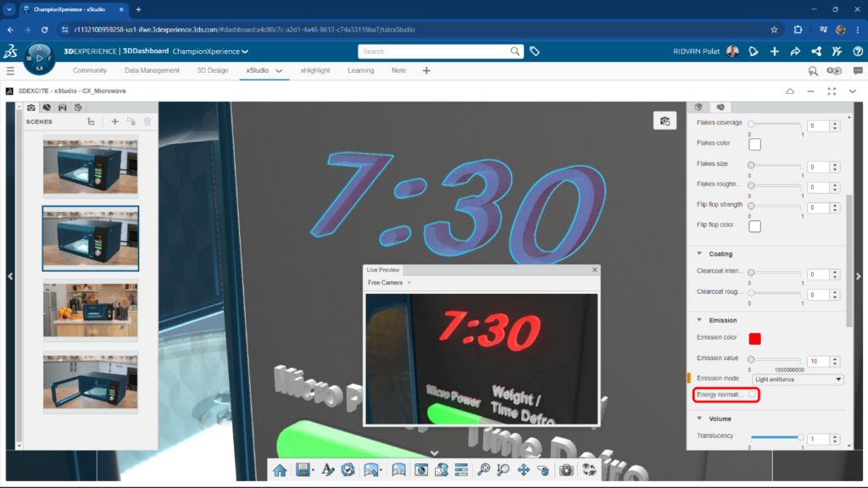The width and height of the screenshot is (868, 488).
Task: Switch to the xHighlight tab
Action: tap(315, 71)
